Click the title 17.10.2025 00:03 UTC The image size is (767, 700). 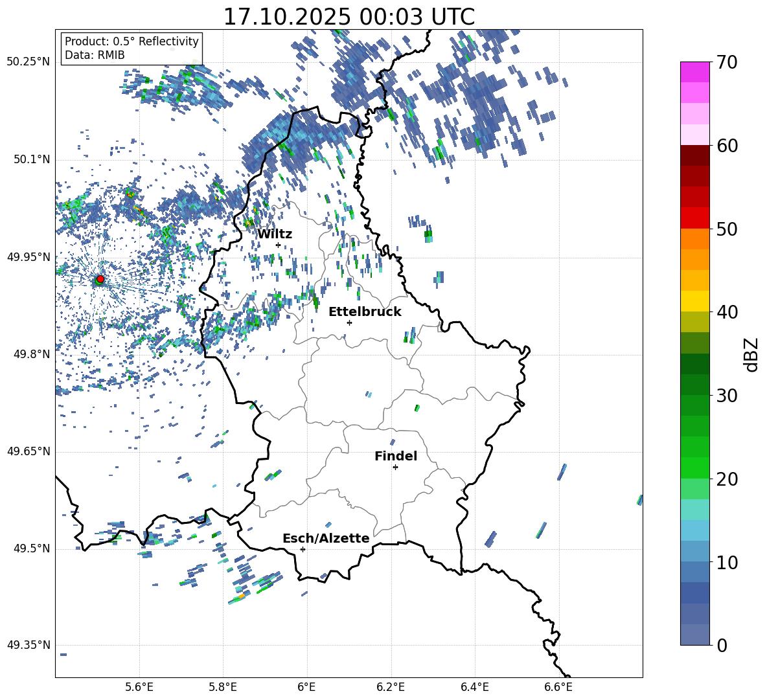[x=349, y=17]
